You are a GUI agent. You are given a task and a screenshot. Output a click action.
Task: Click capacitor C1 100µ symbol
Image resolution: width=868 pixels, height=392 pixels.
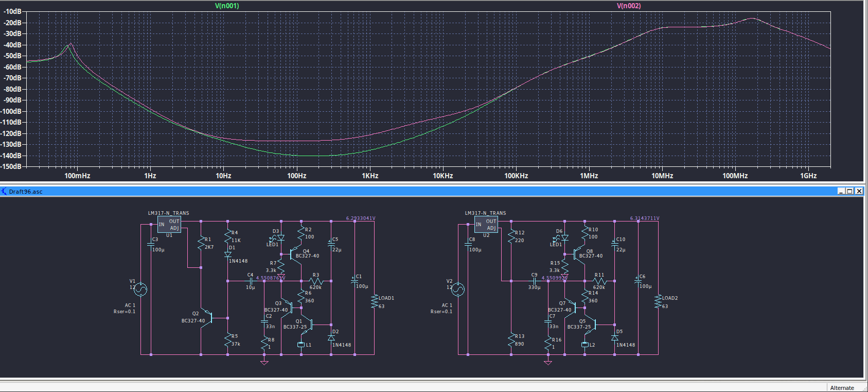[x=354, y=282]
